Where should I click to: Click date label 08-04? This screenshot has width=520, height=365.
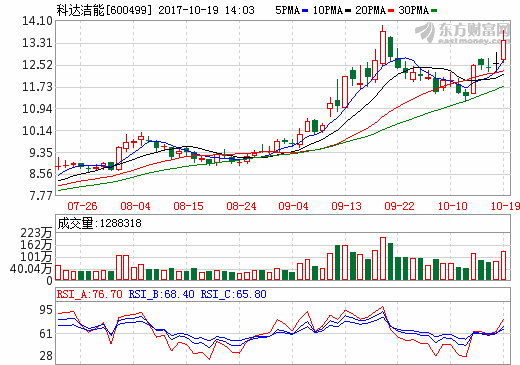[x=135, y=206]
